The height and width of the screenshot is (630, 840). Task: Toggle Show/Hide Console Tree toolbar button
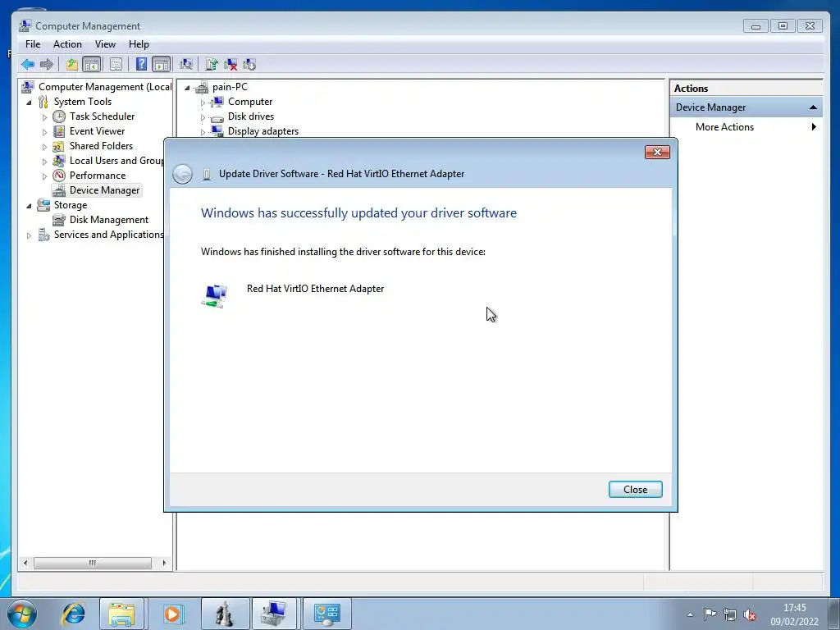92,65
